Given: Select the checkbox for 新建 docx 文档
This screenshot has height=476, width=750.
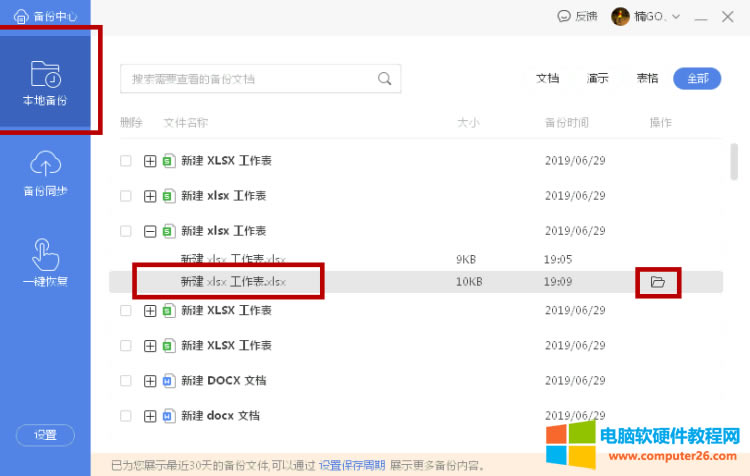Looking at the screenshot, I should (126, 416).
